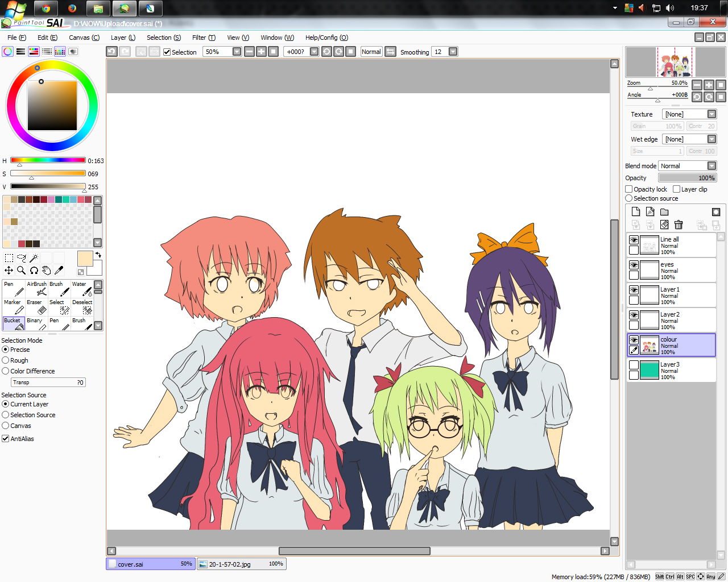Activate the move layer tool

pos(9,271)
